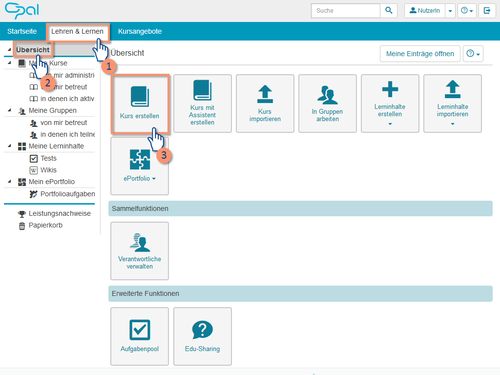Click the Erweiterte Funktionen section header
The height and width of the screenshot is (375, 500).
pos(300,294)
